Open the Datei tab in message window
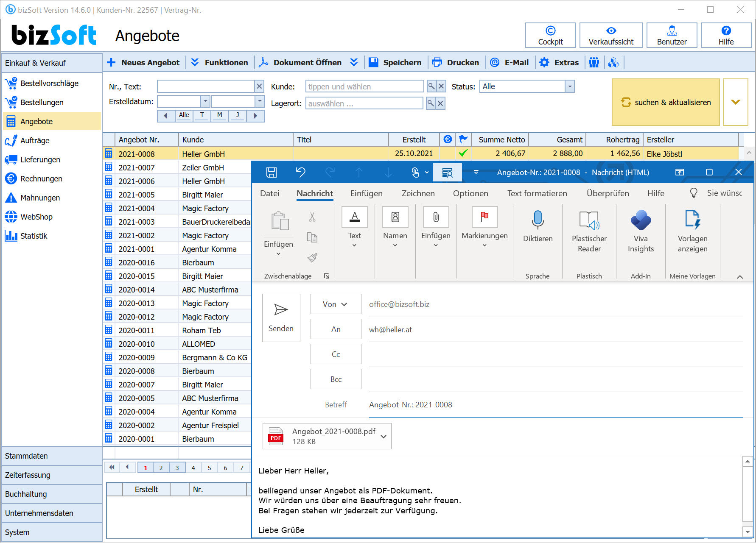Viewport: 756px width, 543px height. tap(269, 193)
